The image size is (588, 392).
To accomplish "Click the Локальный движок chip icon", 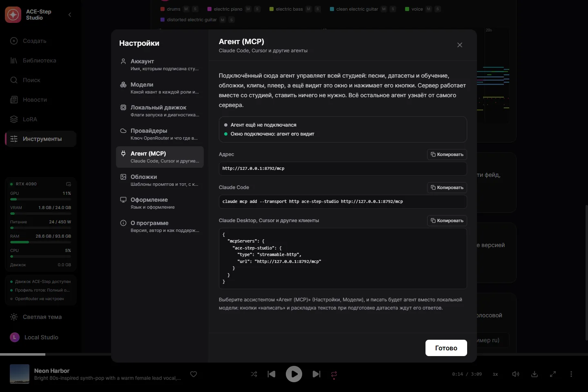I will pos(123,107).
